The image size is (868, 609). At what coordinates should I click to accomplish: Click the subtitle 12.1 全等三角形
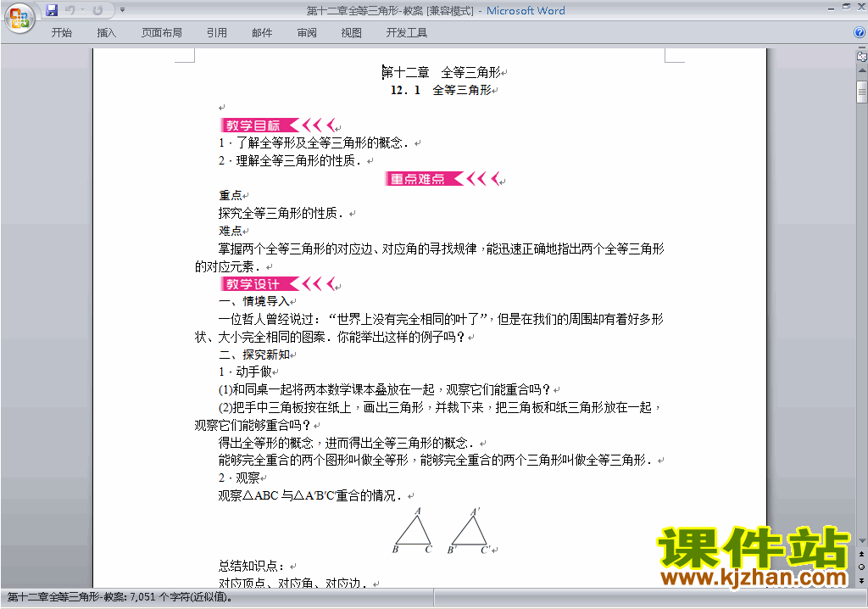tap(441, 90)
